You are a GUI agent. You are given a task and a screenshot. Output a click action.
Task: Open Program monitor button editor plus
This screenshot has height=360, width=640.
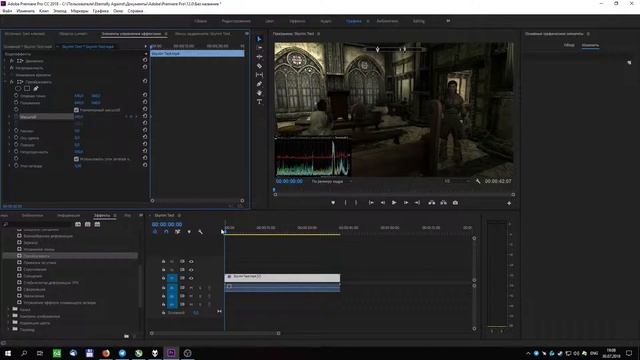pos(509,203)
